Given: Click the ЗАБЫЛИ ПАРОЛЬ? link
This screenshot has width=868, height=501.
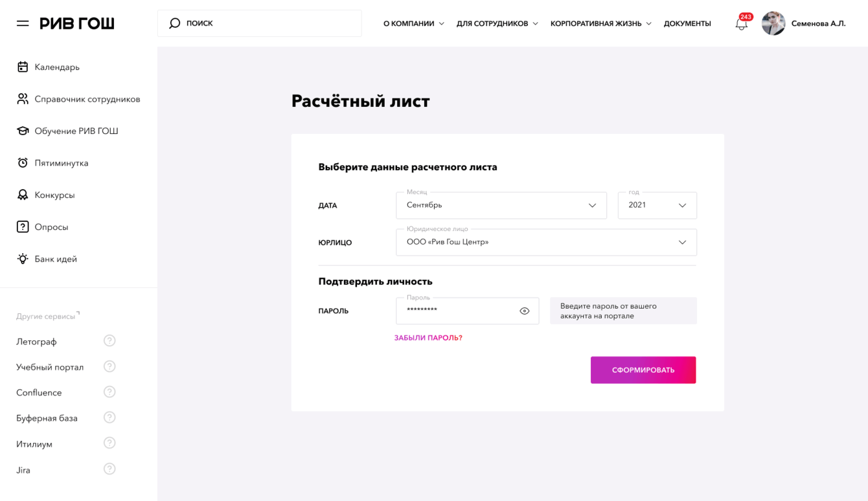Looking at the screenshot, I should point(428,338).
